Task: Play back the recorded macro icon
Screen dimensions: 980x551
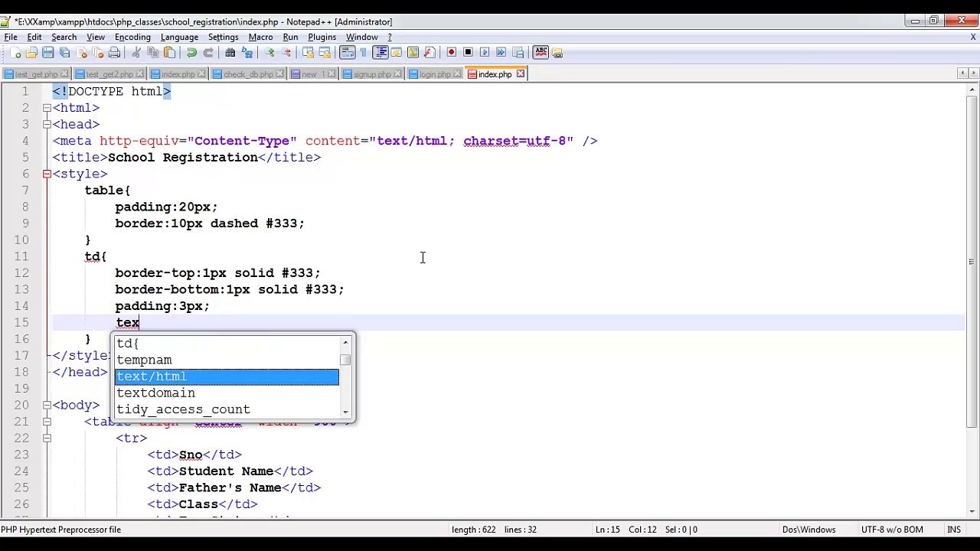Action: tap(485, 53)
